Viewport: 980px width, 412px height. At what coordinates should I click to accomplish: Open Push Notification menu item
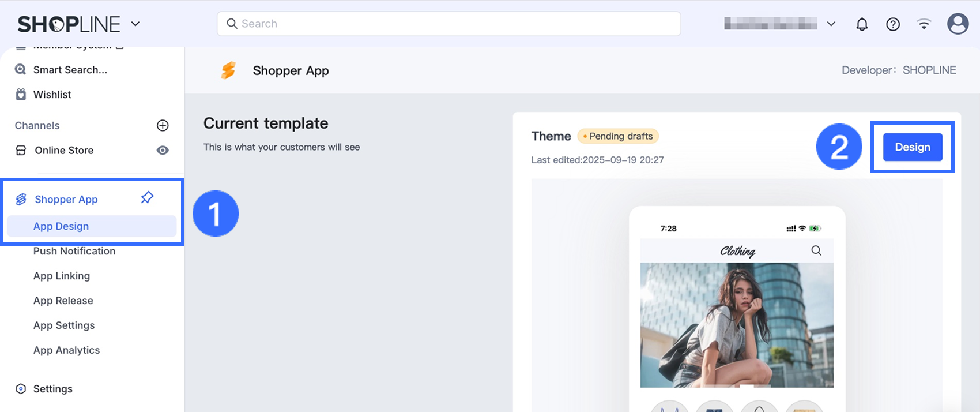(74, 251)
